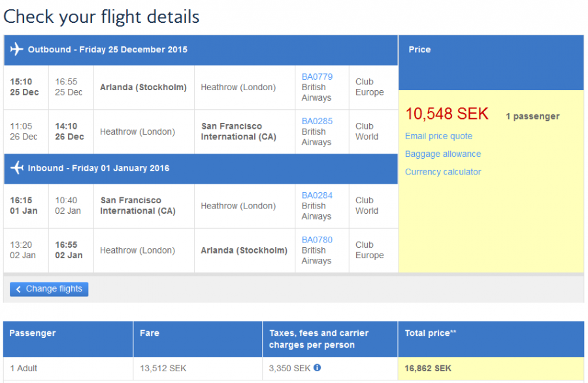Click the 10,548 SEK price
Viewport: 588px width, 383px height.
[x=447, y=114]
